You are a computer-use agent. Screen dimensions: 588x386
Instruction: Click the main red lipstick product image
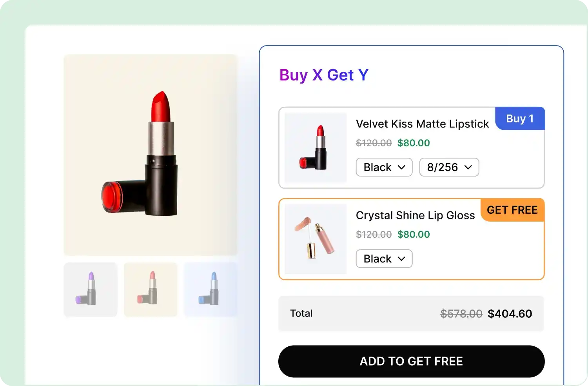(x=150, y=154)
